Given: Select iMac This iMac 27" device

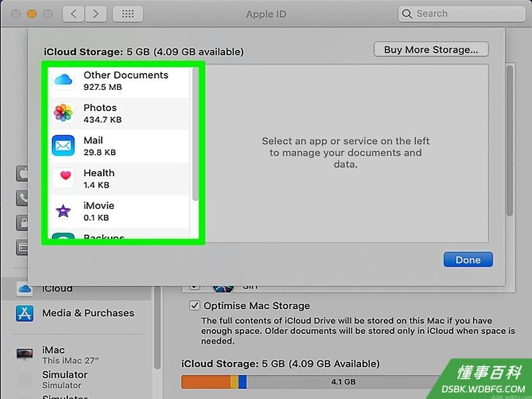Looking at the screenshot, I should [x=77, y=354].
